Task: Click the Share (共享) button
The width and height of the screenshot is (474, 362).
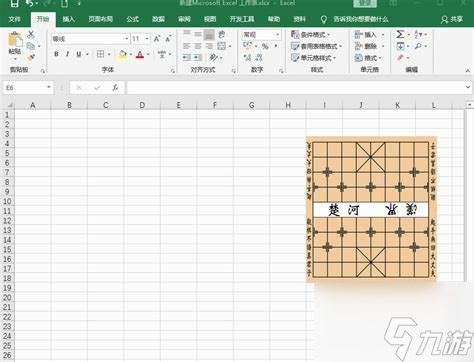Action: (452, 19)
